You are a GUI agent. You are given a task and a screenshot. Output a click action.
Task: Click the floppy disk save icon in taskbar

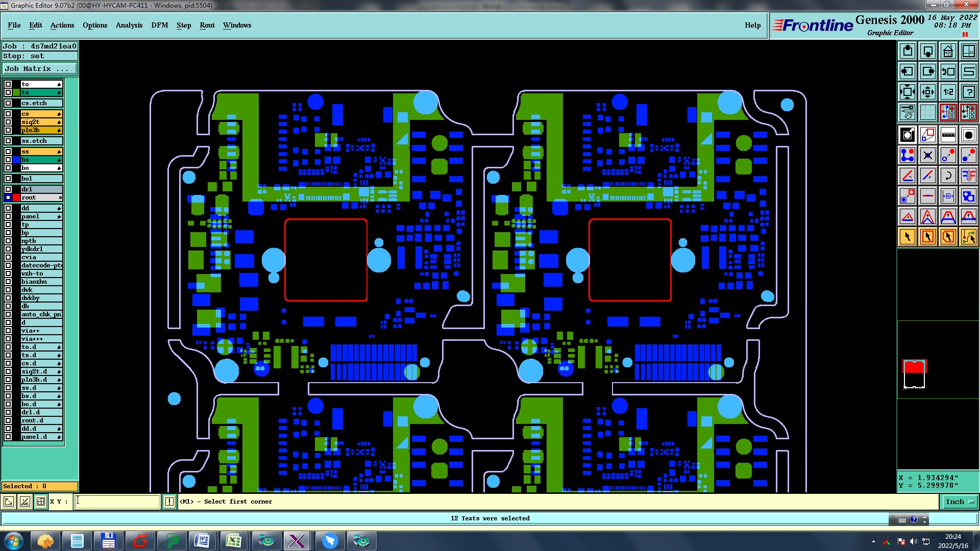108,541
